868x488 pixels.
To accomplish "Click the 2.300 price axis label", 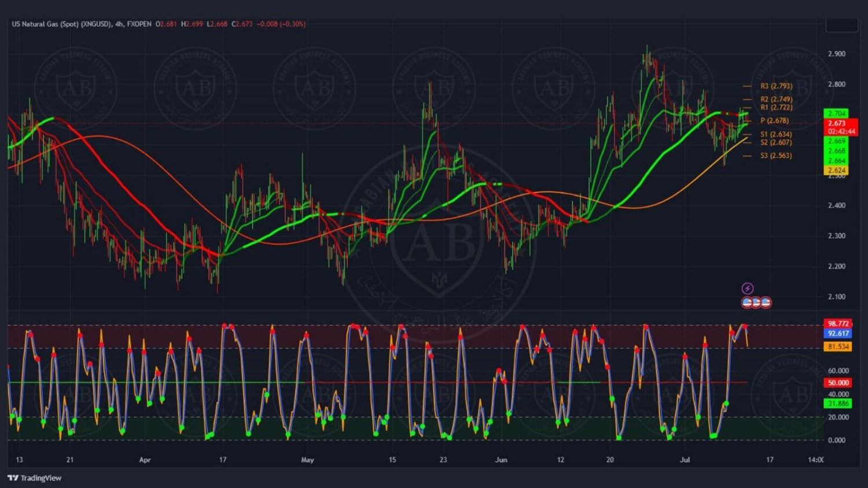I will pyautogui.click(x=837, y=236).
